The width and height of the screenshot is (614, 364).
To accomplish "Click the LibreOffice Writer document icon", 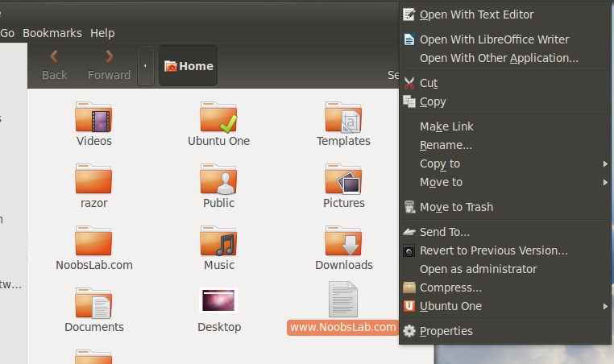I will click(x=409, y=39).
